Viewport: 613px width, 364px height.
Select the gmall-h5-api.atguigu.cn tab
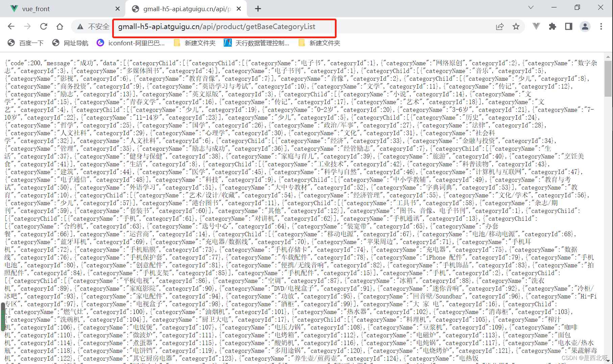coord(186,9)
